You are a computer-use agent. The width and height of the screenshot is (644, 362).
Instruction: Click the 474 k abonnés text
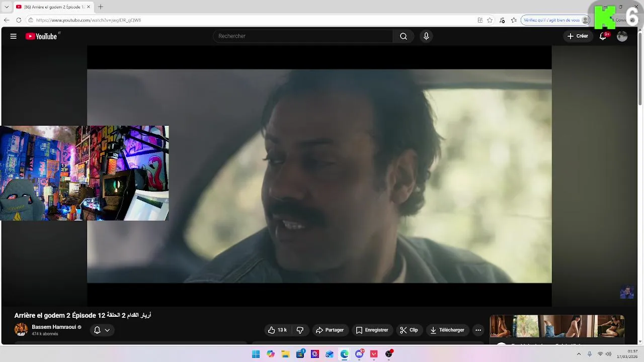tap(45, 334)
